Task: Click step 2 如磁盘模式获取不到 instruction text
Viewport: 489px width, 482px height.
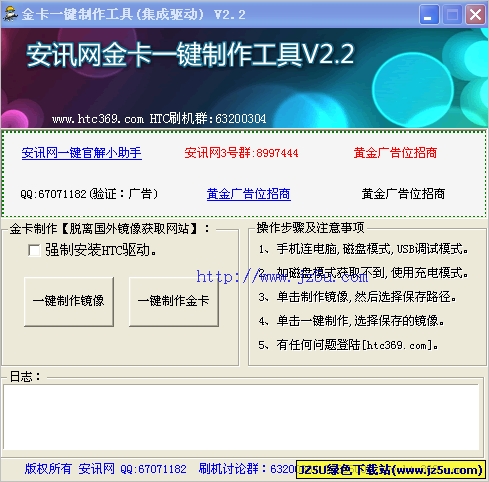Action: 363,273
